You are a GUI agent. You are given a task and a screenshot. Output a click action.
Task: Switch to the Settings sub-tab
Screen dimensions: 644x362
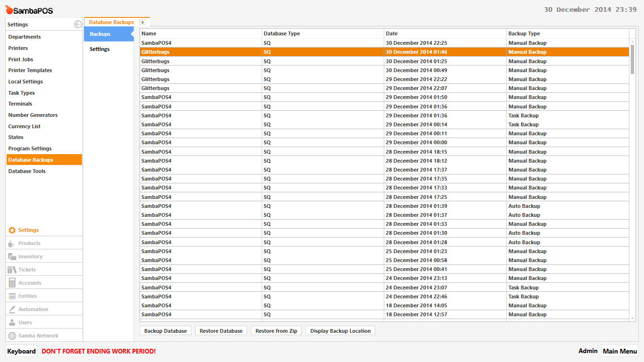99,49
